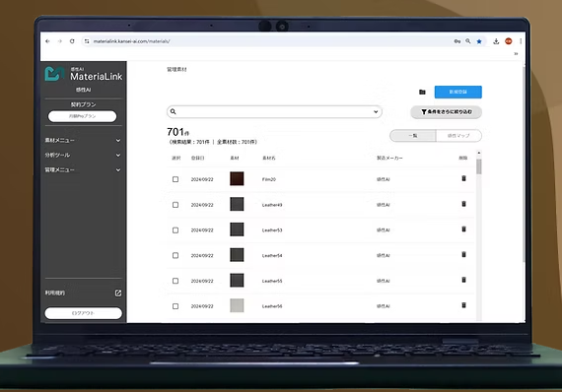Click the 条件をさらに絞り込む filter button
562x392 pixels.
coord(446,112)
